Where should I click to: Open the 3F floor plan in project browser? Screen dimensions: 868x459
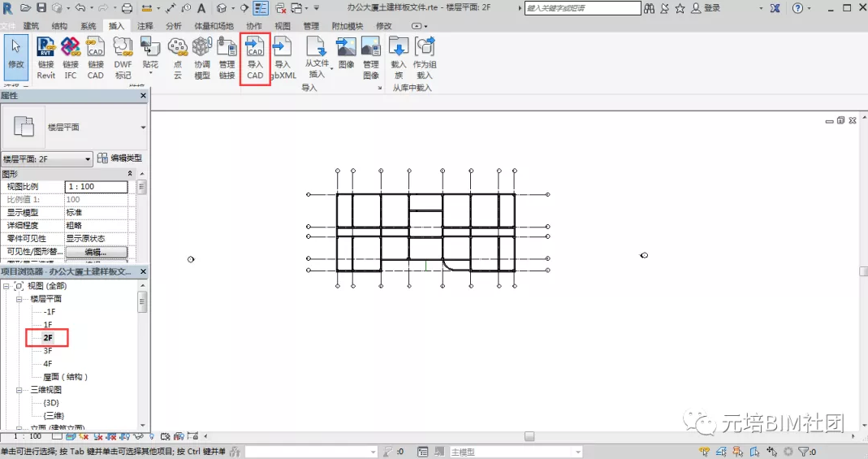48,351
